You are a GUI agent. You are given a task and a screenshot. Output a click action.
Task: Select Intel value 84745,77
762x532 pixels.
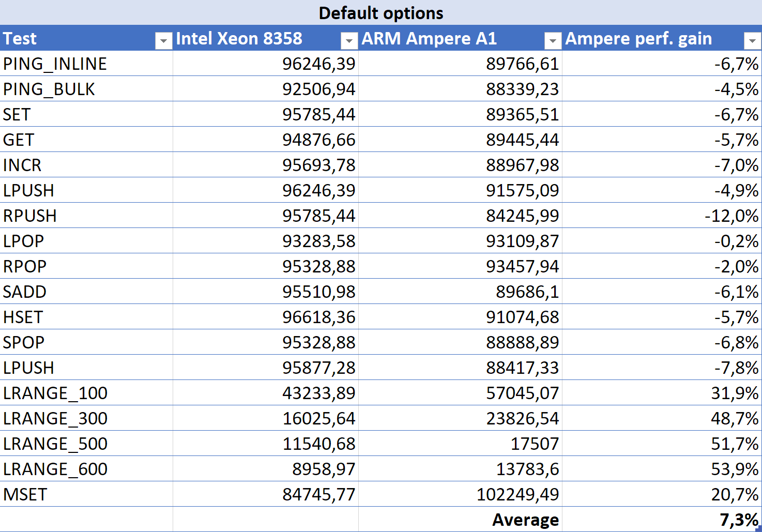coord(266,494)
